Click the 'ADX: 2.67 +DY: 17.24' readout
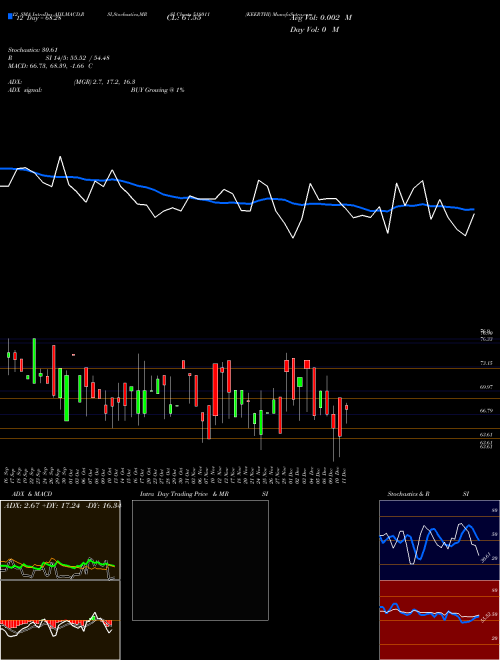Image resolution: width=500 pixels, height=660 pixels. pos(44,506)
